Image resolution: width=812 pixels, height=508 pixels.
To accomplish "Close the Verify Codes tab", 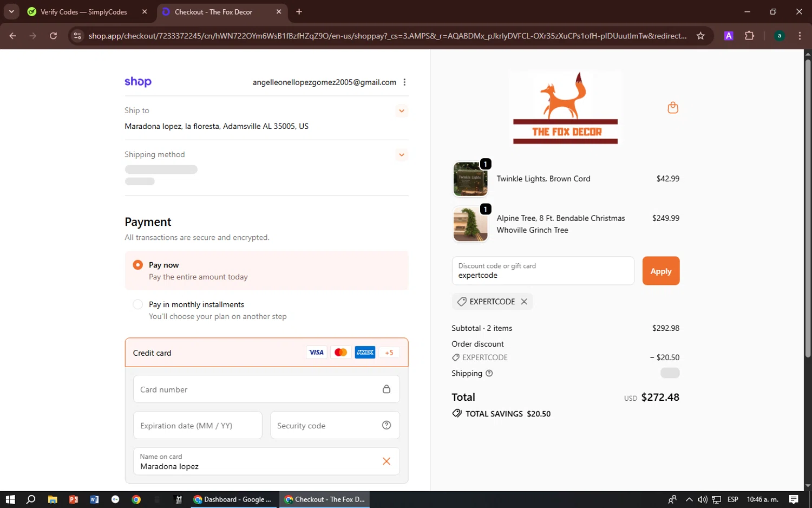I will [145, 12].
